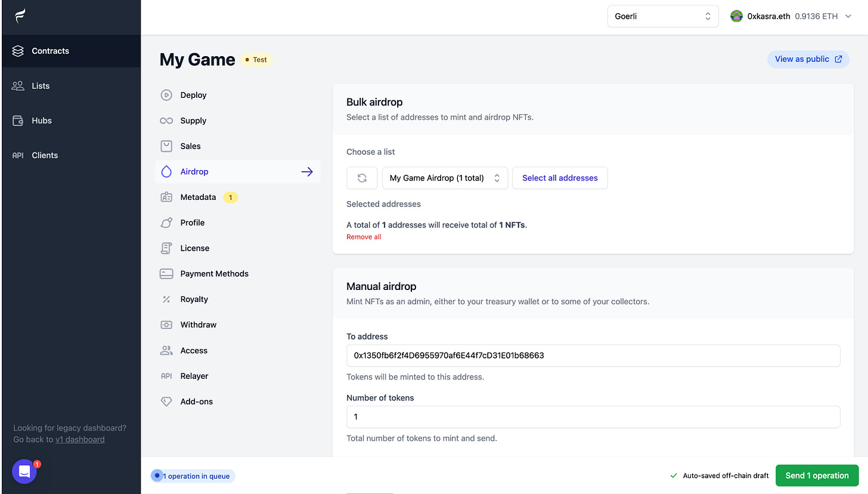The width and height of the screenshot is (868, 494).
Task: Open the My Game Airdrop list dropdown
Action: (445, 178)
